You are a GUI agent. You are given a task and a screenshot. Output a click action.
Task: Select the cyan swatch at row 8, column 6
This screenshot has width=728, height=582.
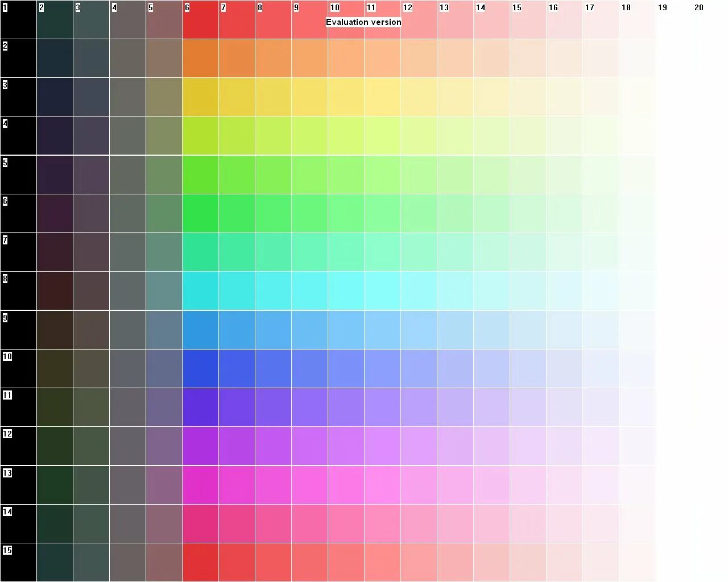point(200,290)
